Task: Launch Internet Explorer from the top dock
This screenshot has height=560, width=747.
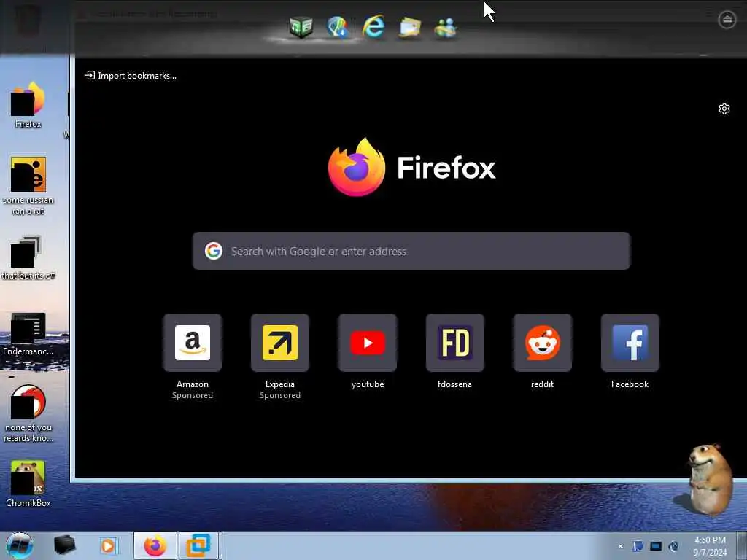Action: 373,26
